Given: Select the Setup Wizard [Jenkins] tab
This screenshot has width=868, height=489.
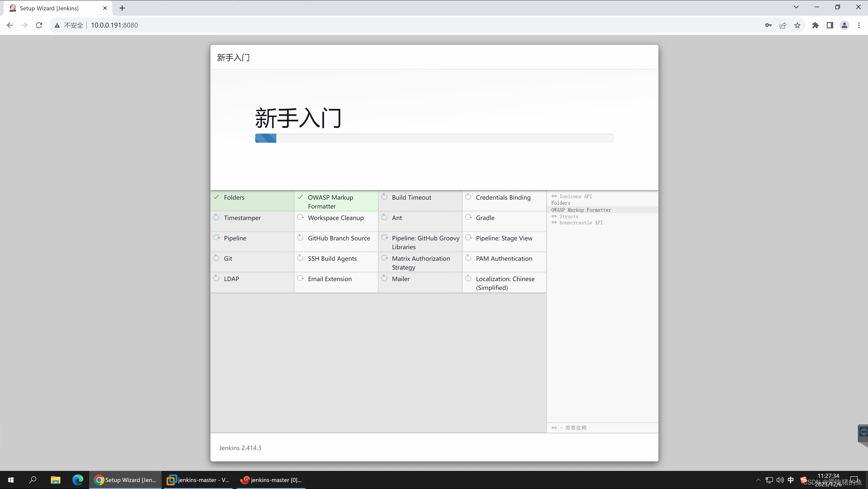Looking at the screenshot, I should tap(58, 8).
